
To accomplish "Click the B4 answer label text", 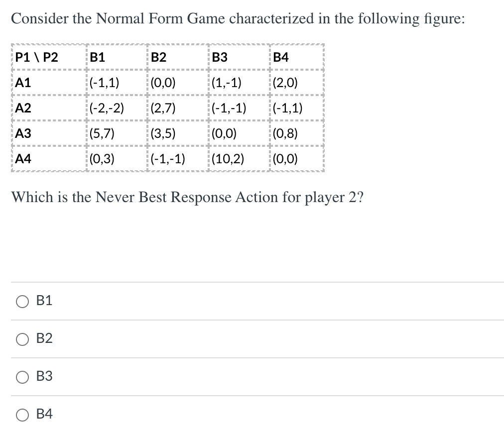I will (44, 415).
